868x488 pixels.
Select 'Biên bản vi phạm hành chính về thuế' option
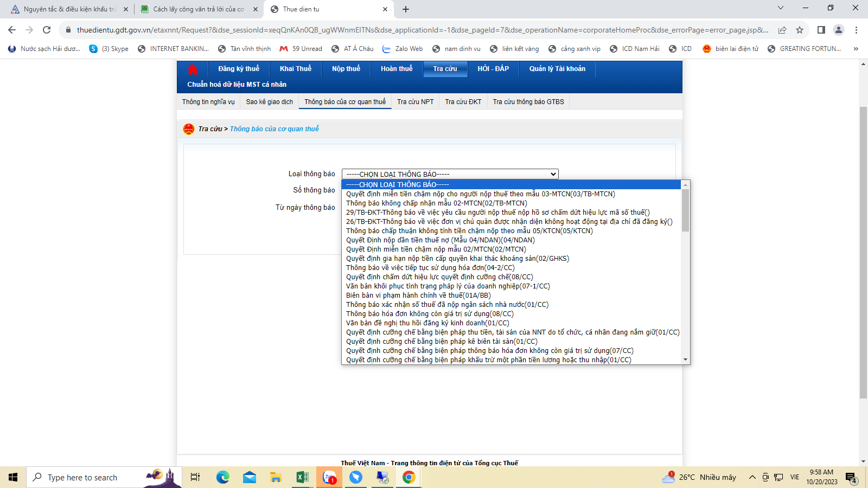(x=418, y=296)
